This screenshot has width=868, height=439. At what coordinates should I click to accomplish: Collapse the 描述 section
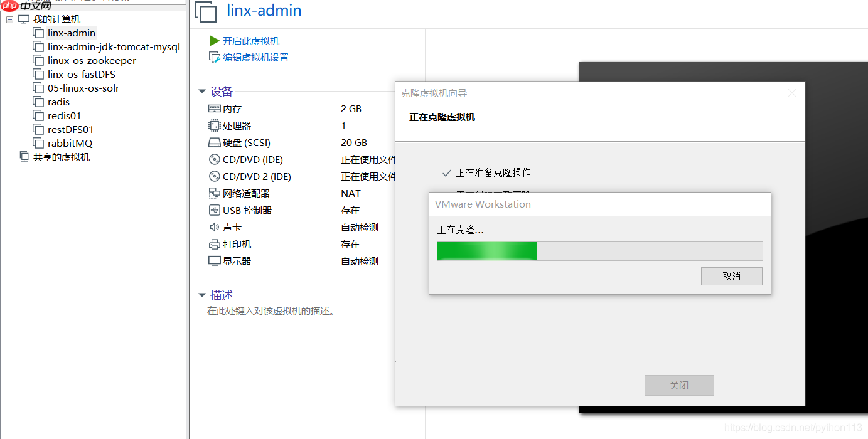201,295
